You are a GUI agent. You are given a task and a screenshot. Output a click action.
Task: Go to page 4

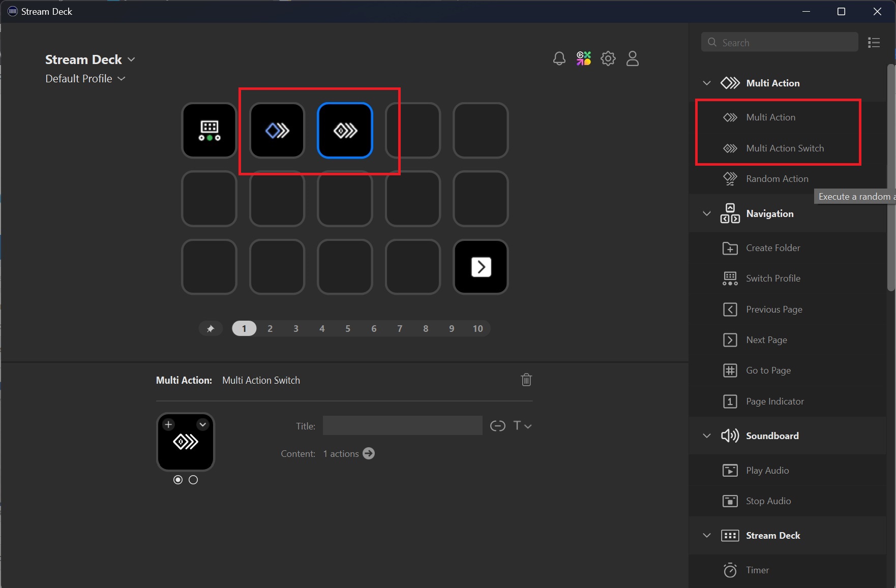[x=322, y=328]
